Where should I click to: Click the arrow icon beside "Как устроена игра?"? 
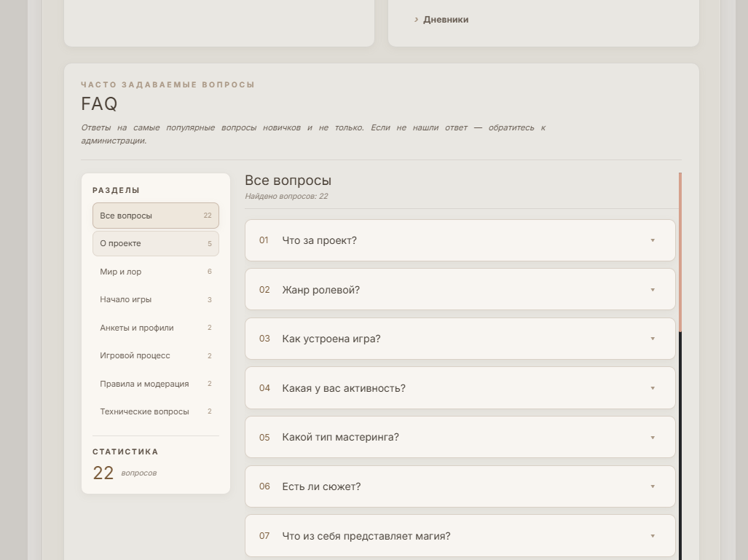[x=653, y=339]
